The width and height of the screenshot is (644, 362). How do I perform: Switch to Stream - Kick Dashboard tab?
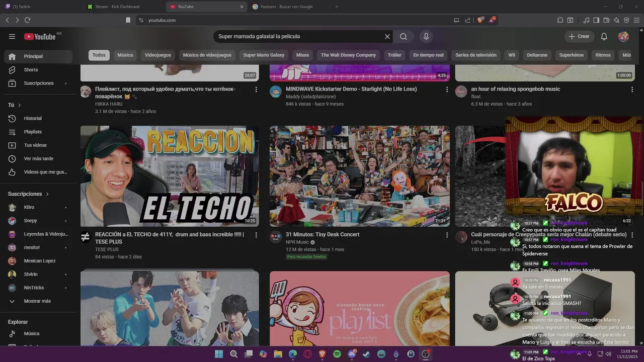click(x=123, y=7)
